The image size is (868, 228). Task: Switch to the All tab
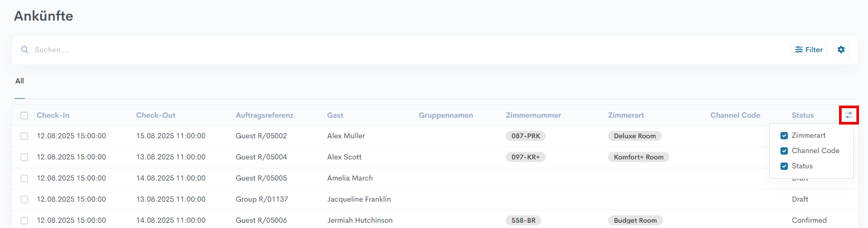[20, 81]
